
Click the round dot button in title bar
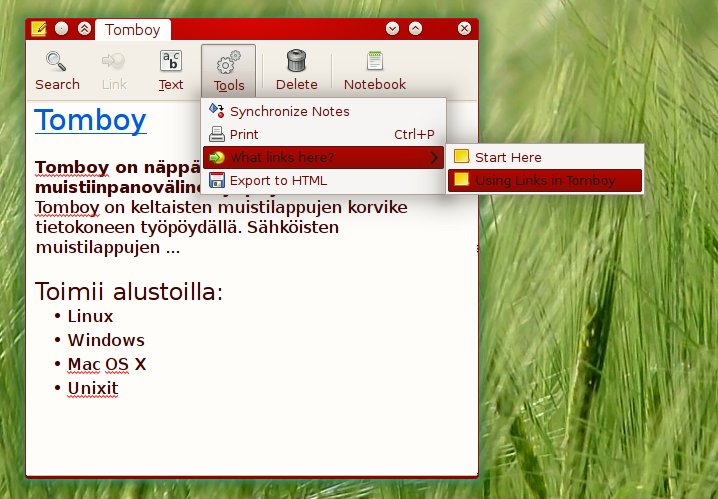pos(61,29)
